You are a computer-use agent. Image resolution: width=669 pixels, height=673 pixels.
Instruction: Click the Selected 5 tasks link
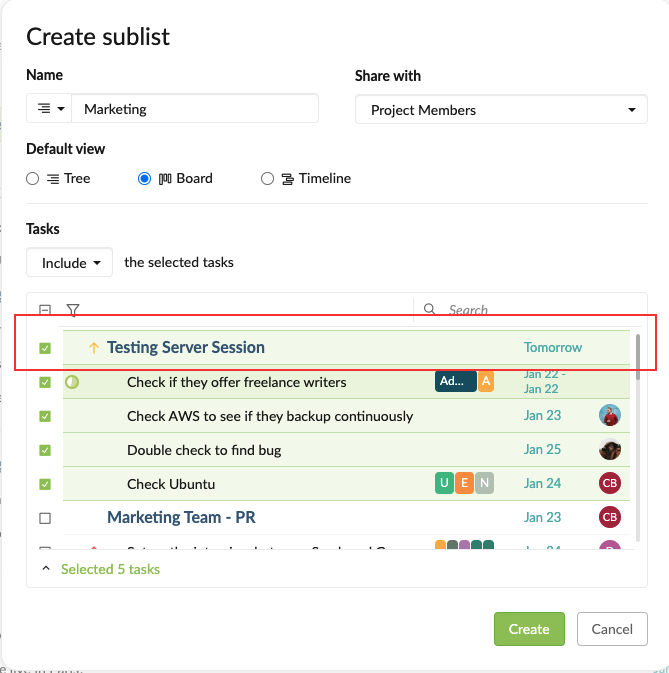(x=110, y=569)
